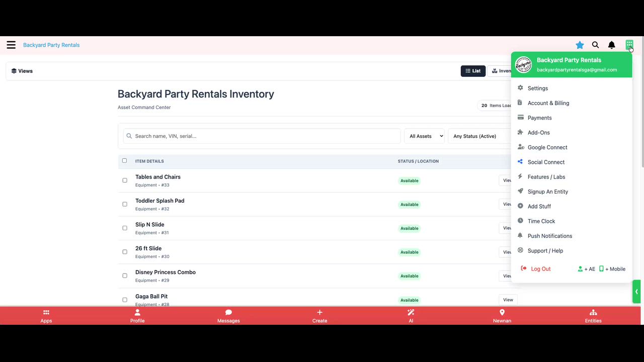Screen dimensions: 644x362
Task: Check the 26 ft Slide row checkbox
Action: click(x=125, y=252)
